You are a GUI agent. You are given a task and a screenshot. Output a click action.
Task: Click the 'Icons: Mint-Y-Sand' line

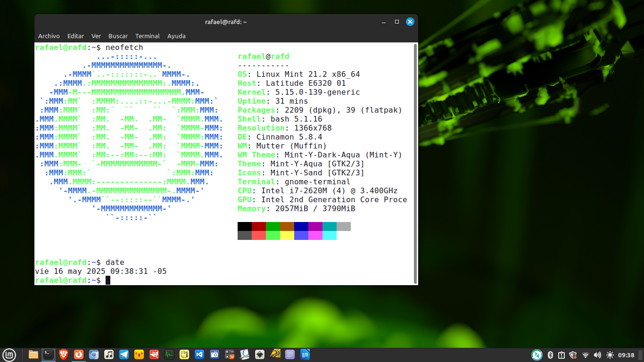(x=301, y=173)
